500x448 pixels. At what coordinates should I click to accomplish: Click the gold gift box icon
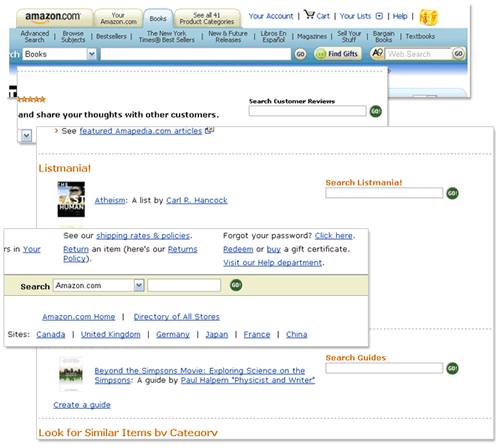tap(428, 17)
